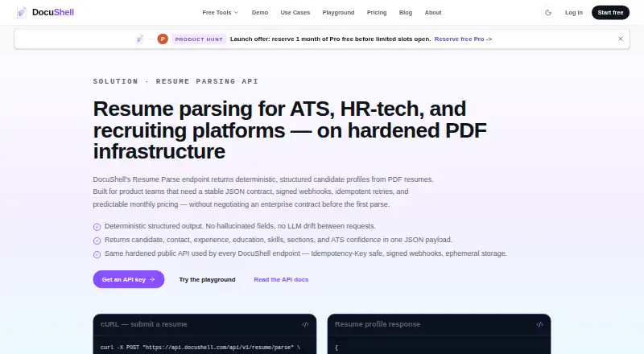Click the PRODUCT HUNT label tag
This screenshot has height=354, width=644.
199,39
